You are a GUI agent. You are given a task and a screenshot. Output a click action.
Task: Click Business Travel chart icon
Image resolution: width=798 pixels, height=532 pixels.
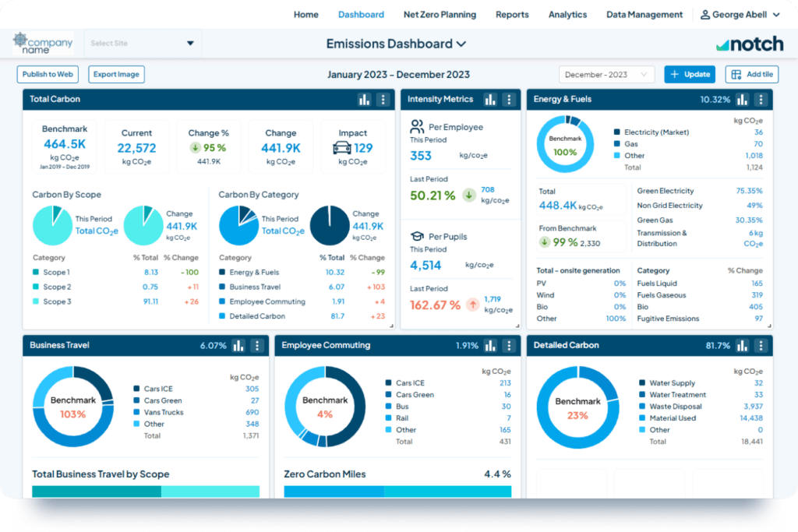[238, 346]
